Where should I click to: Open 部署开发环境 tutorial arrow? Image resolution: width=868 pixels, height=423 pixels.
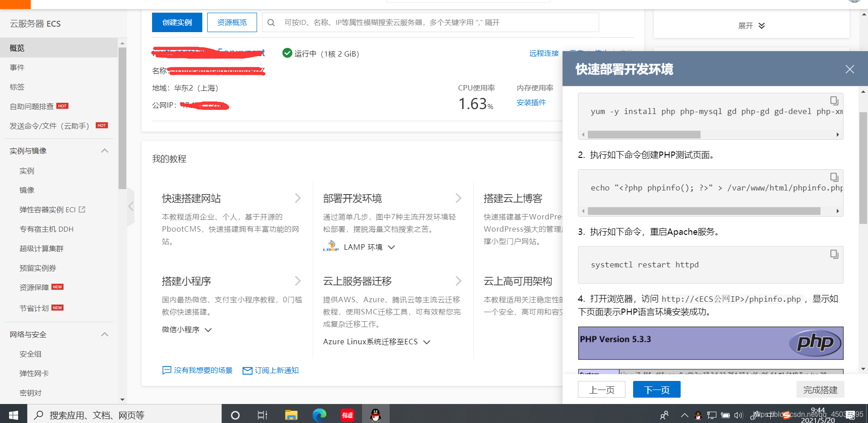click(x=458, y=198)
